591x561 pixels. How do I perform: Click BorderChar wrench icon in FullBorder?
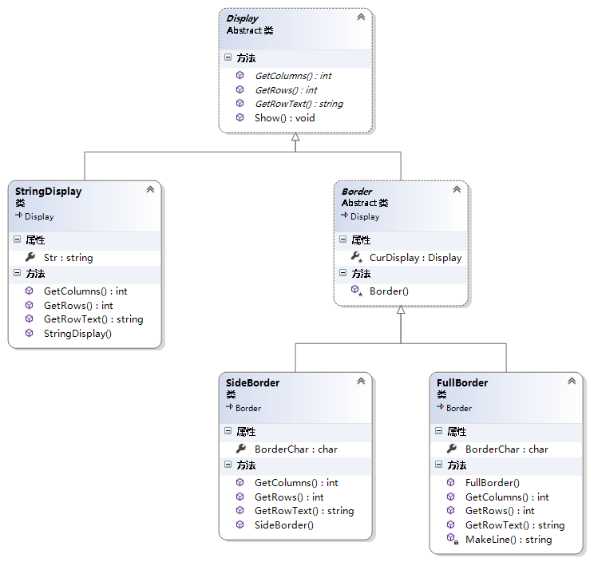coord(451,449)
